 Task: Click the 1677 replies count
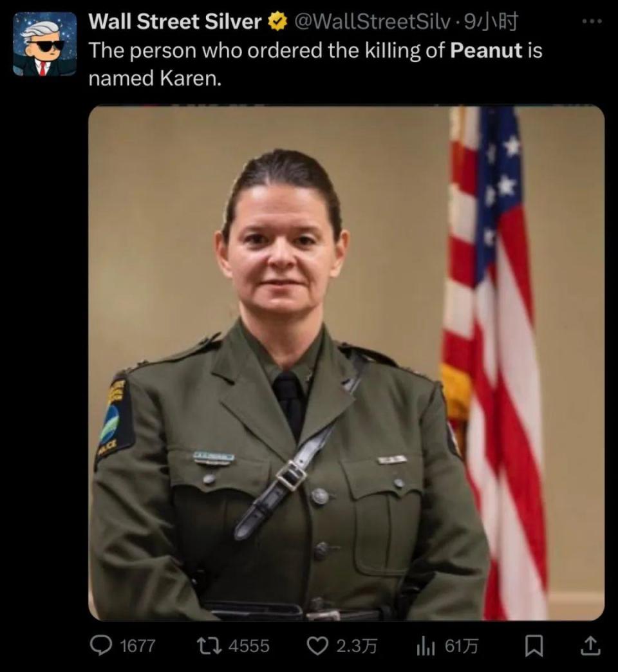click(138, 646)
